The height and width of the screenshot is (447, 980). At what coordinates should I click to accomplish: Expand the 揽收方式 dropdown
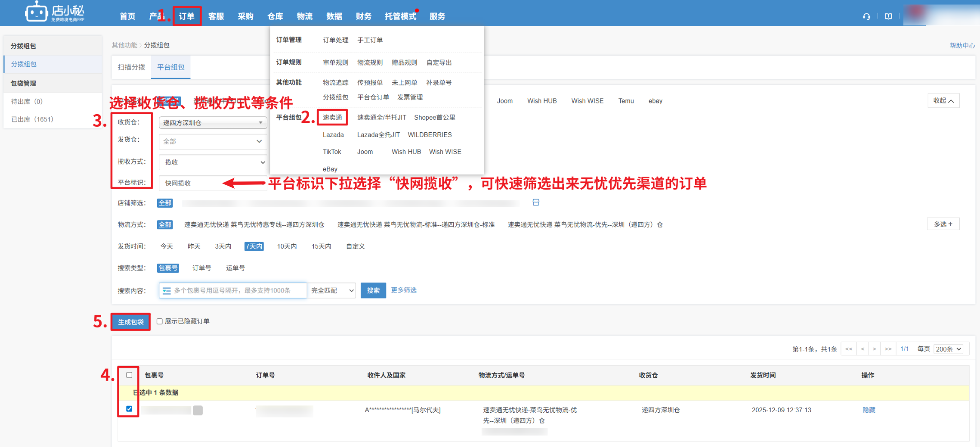click(213, 162)
